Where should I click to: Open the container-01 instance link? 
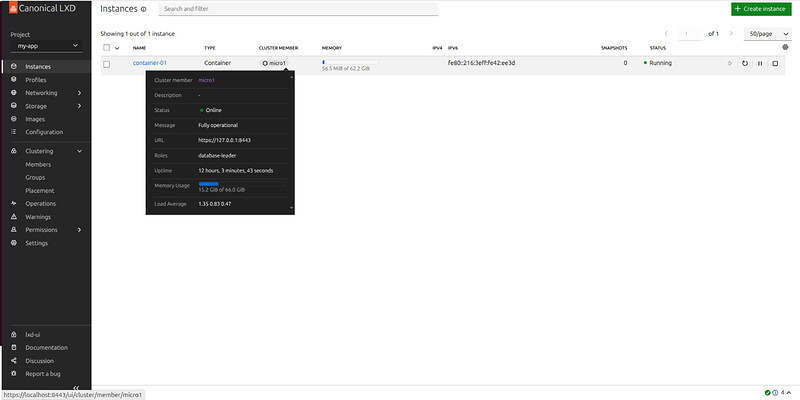click(149, 63)
